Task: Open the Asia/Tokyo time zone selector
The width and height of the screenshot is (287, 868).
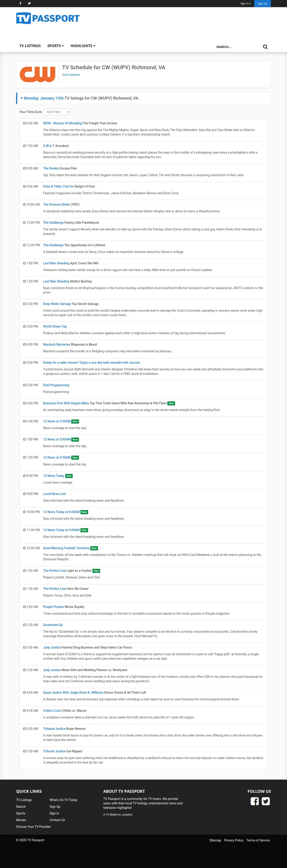Action: pos(57,112)
